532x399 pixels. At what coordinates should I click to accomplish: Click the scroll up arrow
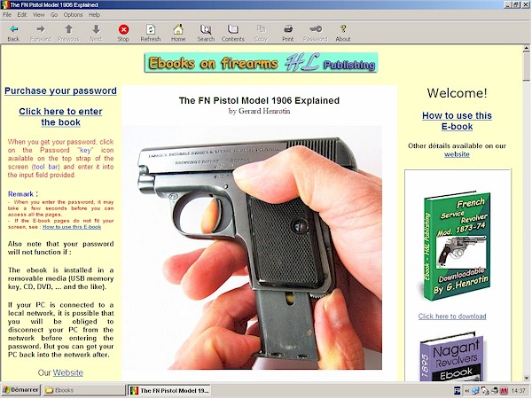(x=526, y=49)
